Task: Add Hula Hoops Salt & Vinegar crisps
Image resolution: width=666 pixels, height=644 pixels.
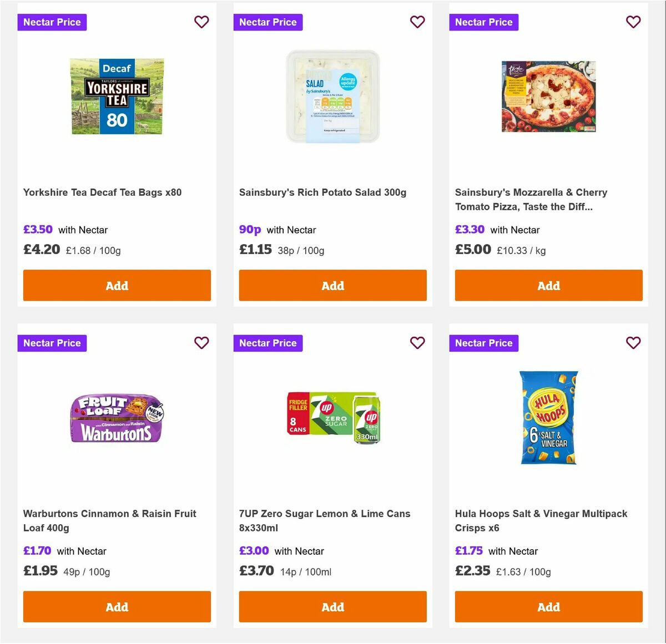Action: click(x=548, y=606)
